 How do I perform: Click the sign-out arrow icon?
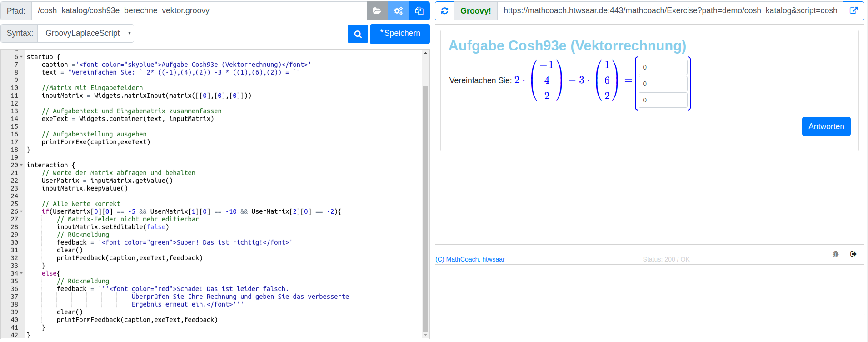click(x=853, y=254)
